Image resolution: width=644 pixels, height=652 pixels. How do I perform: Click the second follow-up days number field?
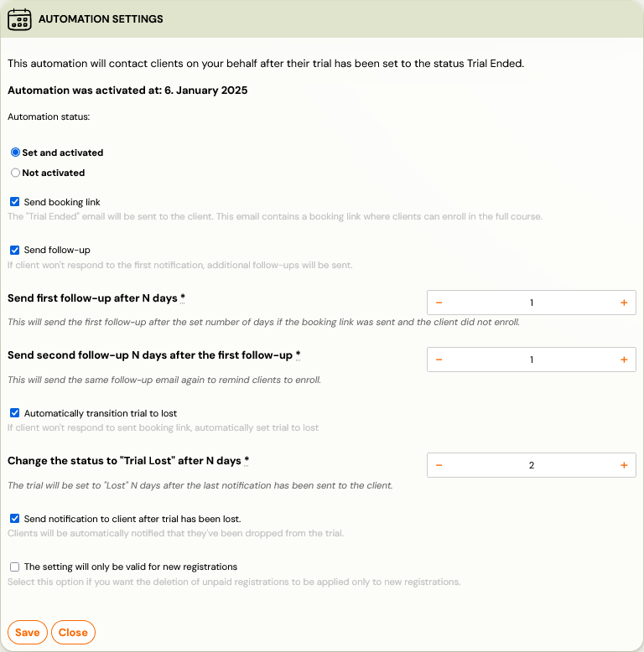(531, 360)
